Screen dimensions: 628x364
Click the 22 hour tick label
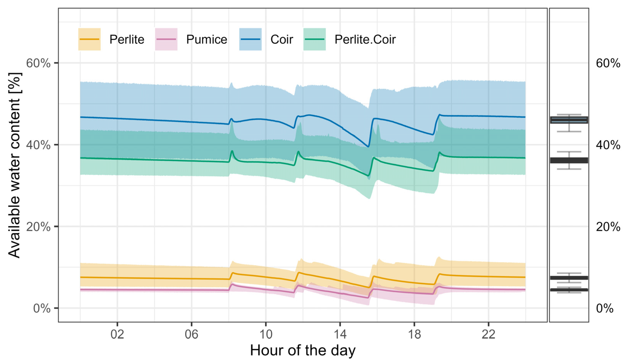coord(488,334)
